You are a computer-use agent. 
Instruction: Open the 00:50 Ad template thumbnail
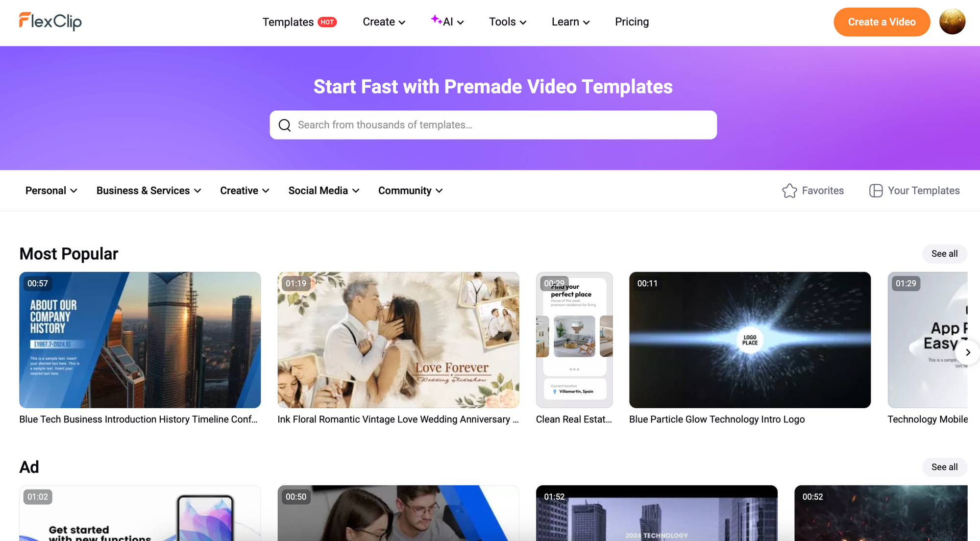click(398, 514)
